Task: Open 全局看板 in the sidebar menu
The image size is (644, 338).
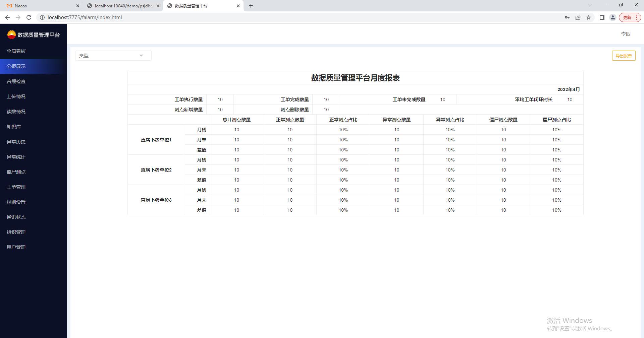Action: coord(16,51)
